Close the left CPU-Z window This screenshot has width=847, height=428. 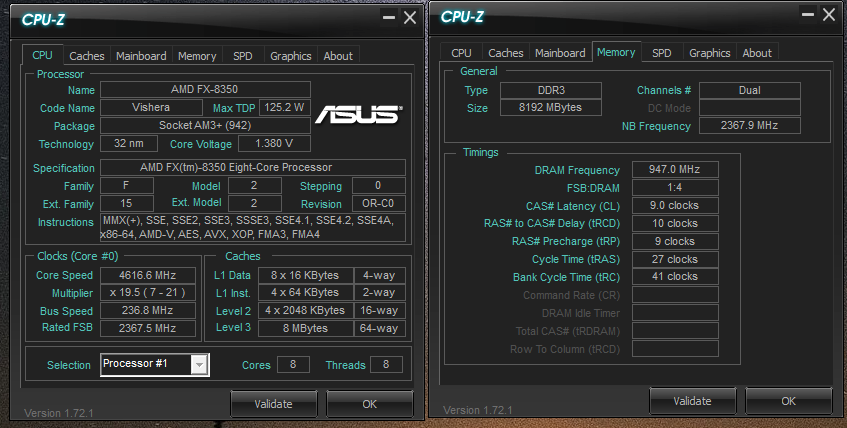pyautogui.click(x=410, y=18)
